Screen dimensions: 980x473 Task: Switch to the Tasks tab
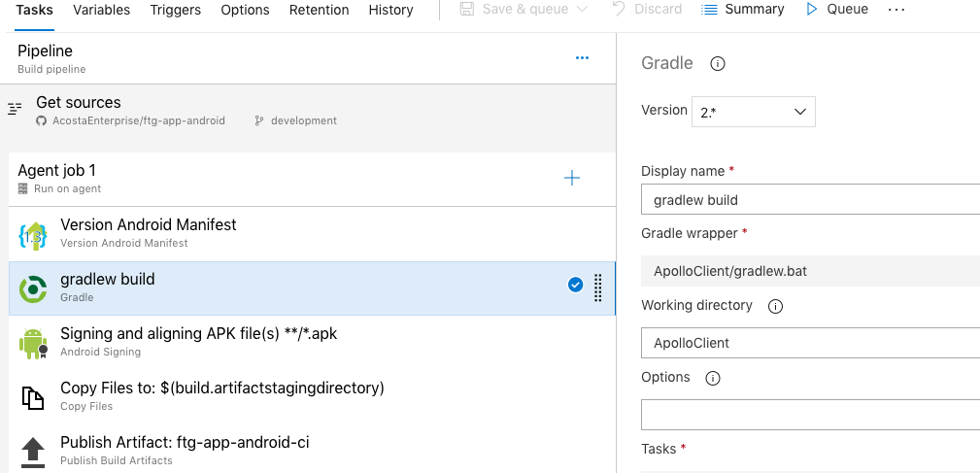(34, 10)
